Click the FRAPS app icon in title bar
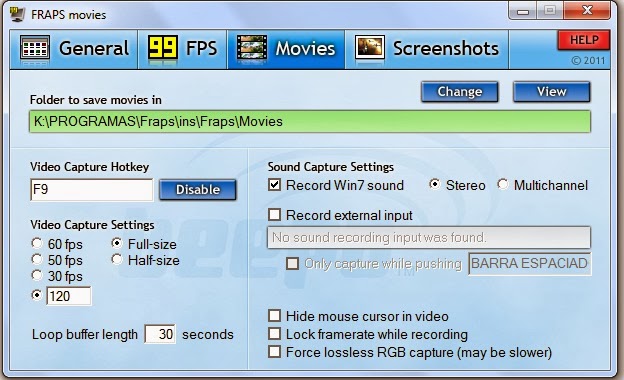 pyautogui.click(x=17, y=14)
